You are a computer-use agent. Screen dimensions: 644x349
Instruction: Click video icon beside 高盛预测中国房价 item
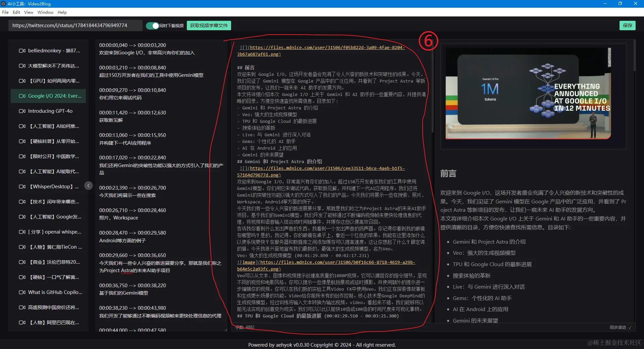pos(22,307)
